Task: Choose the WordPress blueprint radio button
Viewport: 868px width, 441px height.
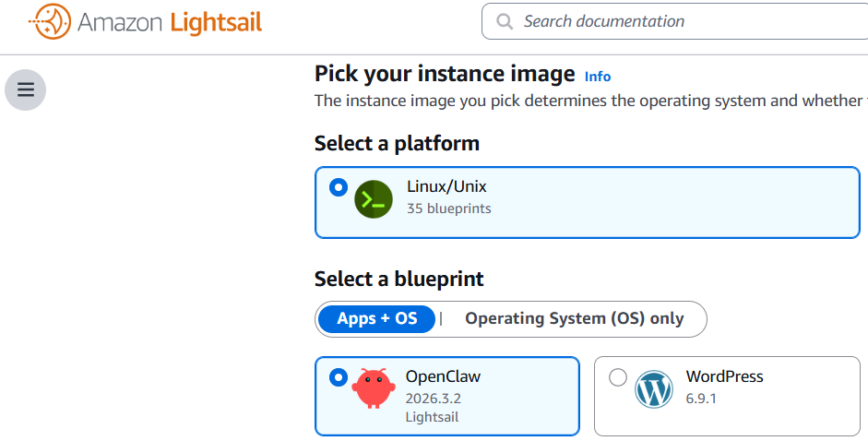Action: point(618,376)
